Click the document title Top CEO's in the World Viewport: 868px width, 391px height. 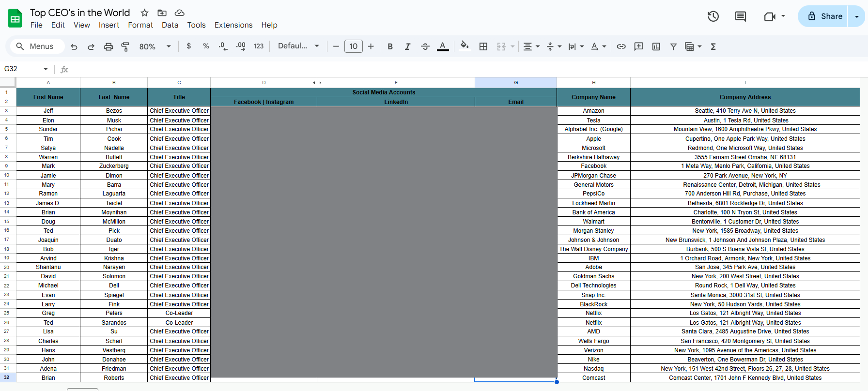(x=80, y=13)
